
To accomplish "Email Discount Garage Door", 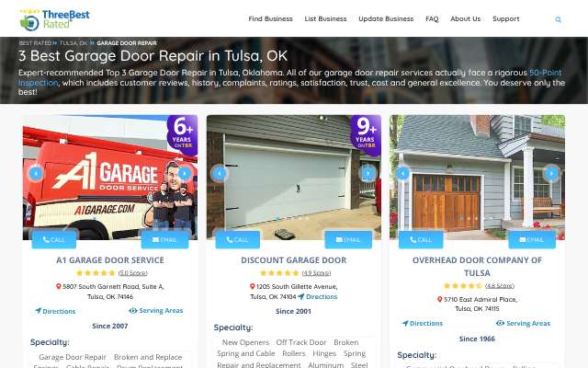I will tap(348, 239).
